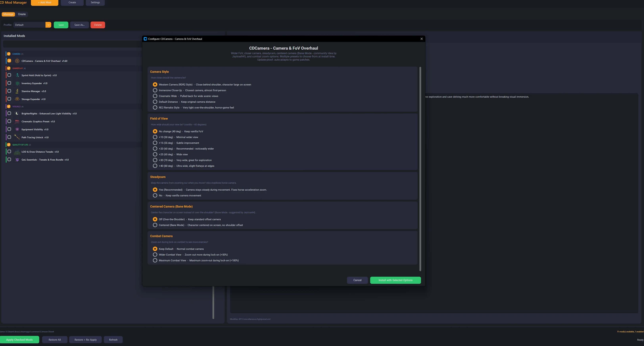Image resolution: width=644 pixels, height=346 pixels.
Task: Click the QoL Essentials gear icon
Action: [17, 160]
